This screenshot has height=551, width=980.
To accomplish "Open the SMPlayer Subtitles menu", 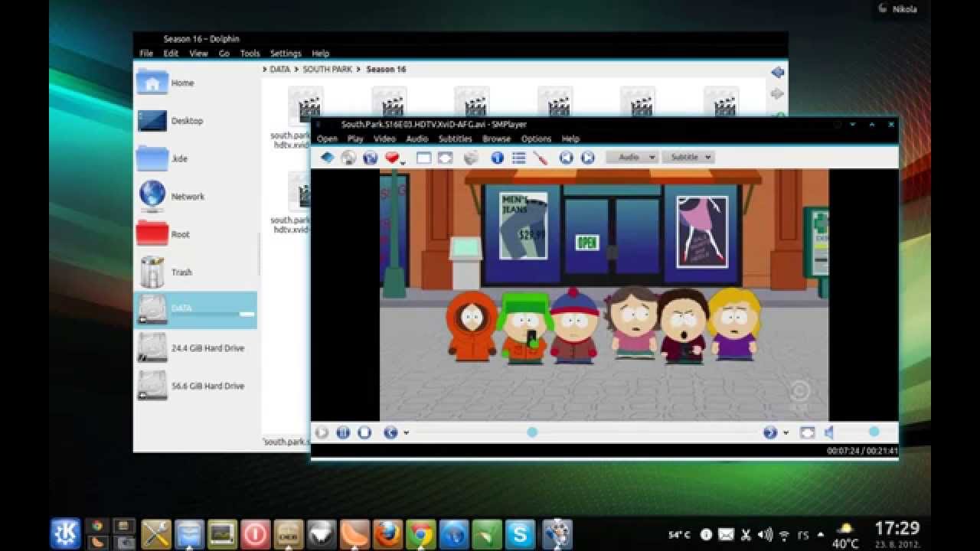I will pos(456,139).
